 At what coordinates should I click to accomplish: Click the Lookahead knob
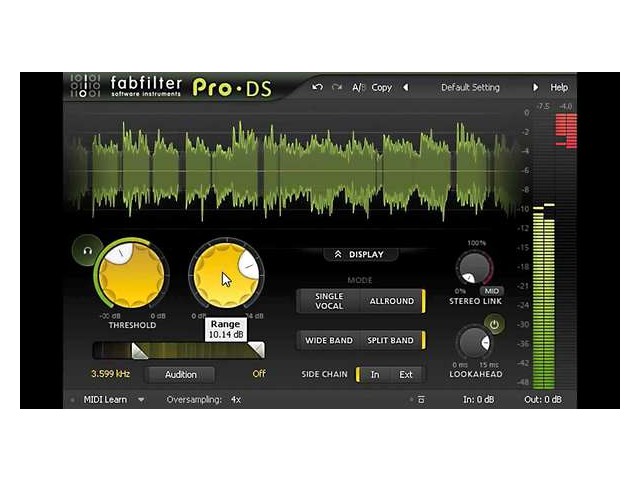point(474,342)
